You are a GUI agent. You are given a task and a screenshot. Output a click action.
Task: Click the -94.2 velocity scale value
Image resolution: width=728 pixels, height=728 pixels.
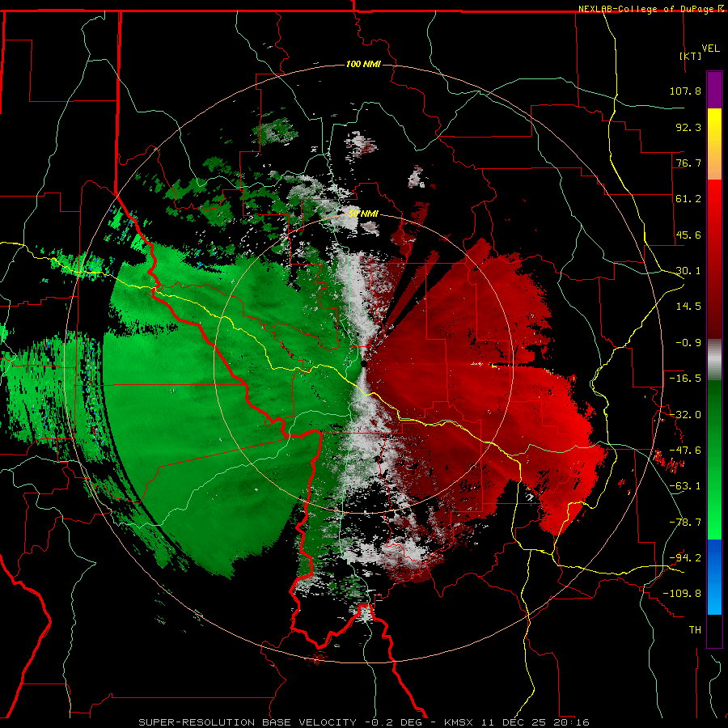point(685,558)
